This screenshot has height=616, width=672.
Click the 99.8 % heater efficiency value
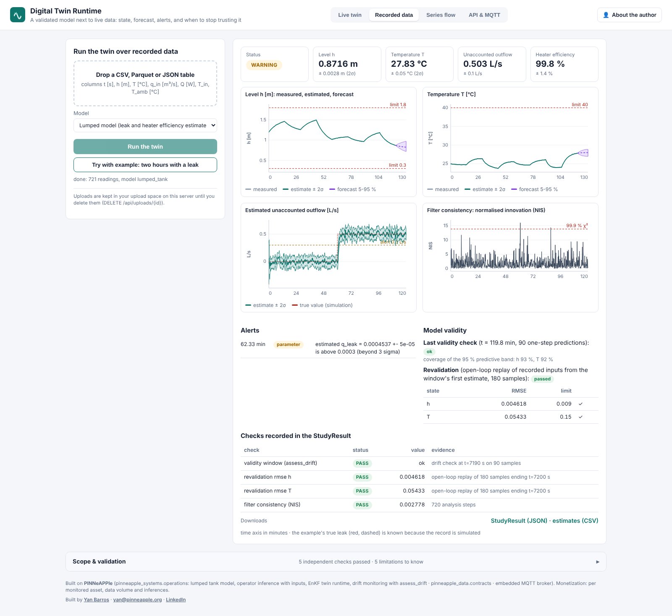pyautogui.click(x=550, y=64)
